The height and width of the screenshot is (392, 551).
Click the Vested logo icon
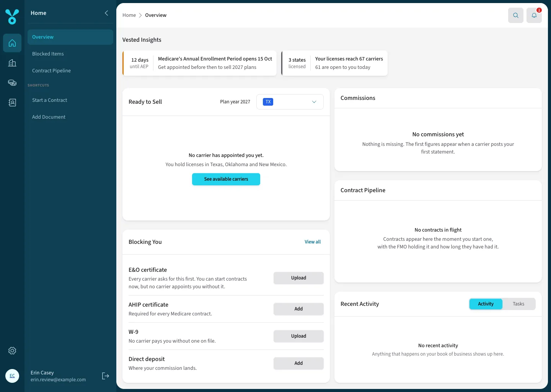tap(12, 17)
